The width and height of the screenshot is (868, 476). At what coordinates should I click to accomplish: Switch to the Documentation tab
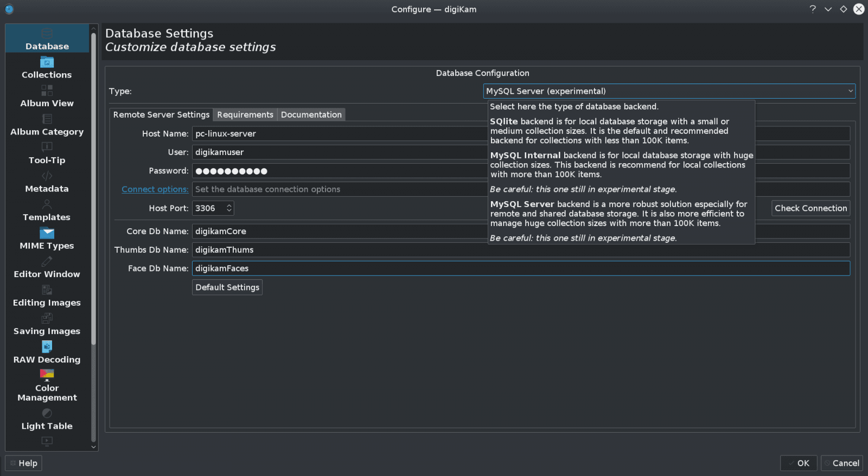(311, 114)
